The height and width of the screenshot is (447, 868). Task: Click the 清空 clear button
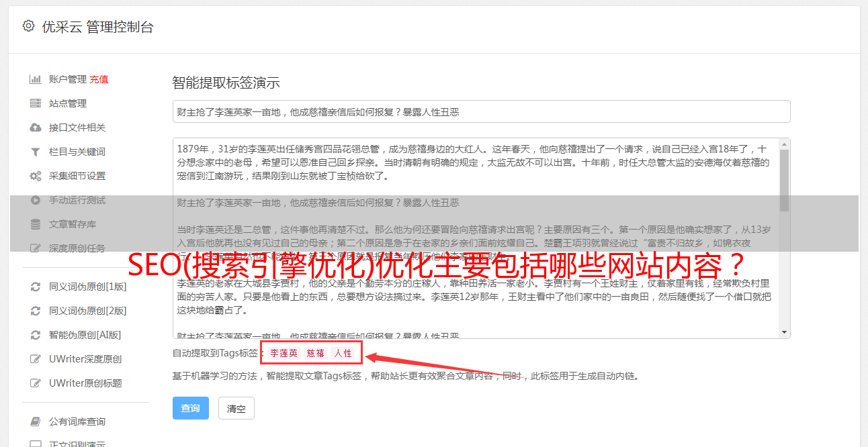pos(236,408)
